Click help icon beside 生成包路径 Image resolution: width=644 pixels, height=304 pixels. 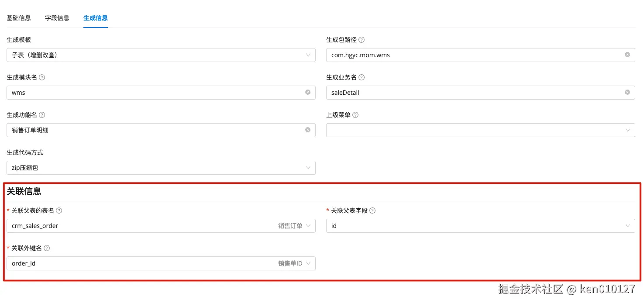pyautogui.click(x=362, y=40)
